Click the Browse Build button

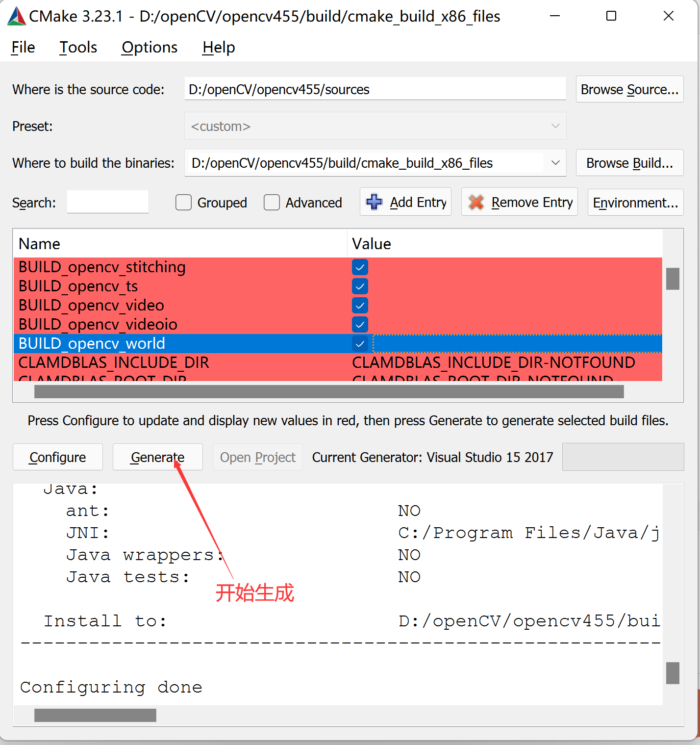point(629,163)
